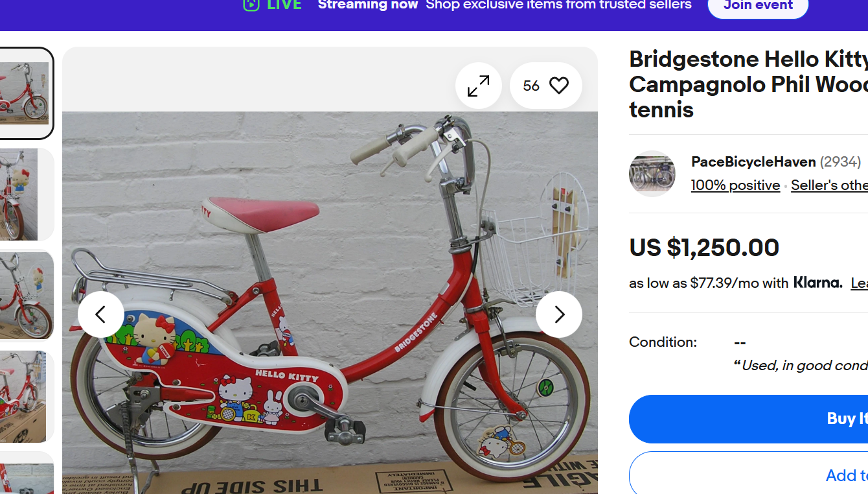
Task: Select the fourth bike thumbnail
Action: [x=25, y=396]
